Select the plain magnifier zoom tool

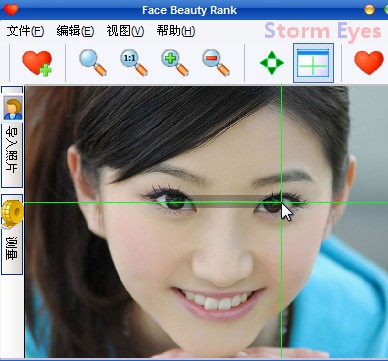93,63
